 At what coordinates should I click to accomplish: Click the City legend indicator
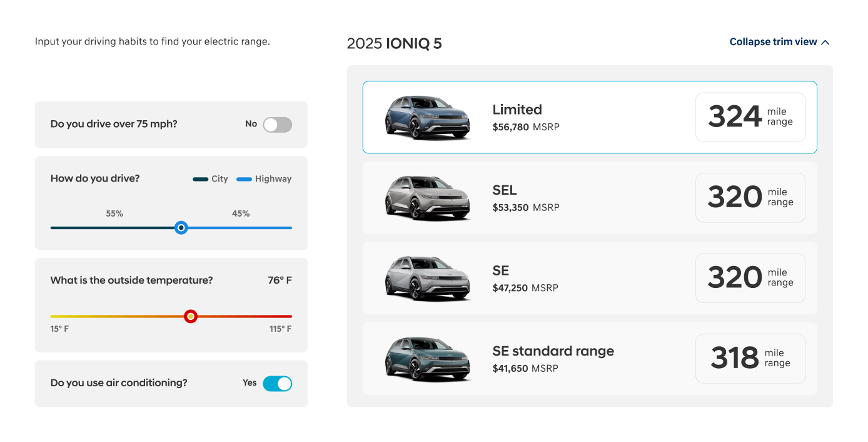(x=199, y=178)
